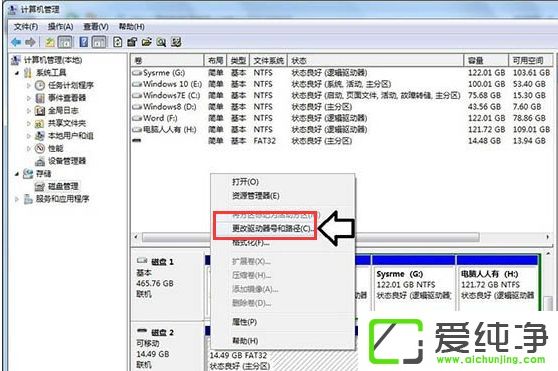The height and width of the screenshot is (371, 558).
Task: Click the 状态 column header
Action: tap(376, 60)
